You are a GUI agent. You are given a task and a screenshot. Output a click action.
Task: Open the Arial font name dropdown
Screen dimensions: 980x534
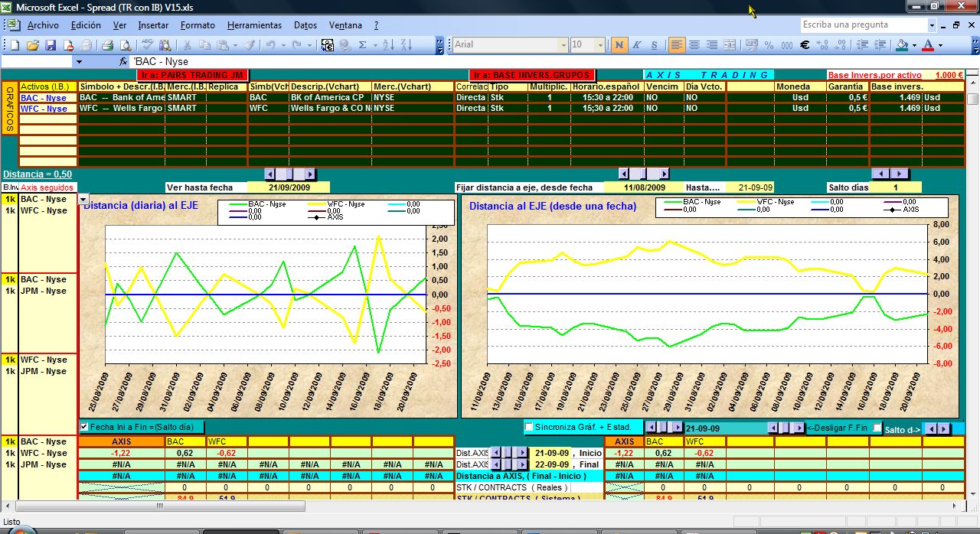pos(562,45)
